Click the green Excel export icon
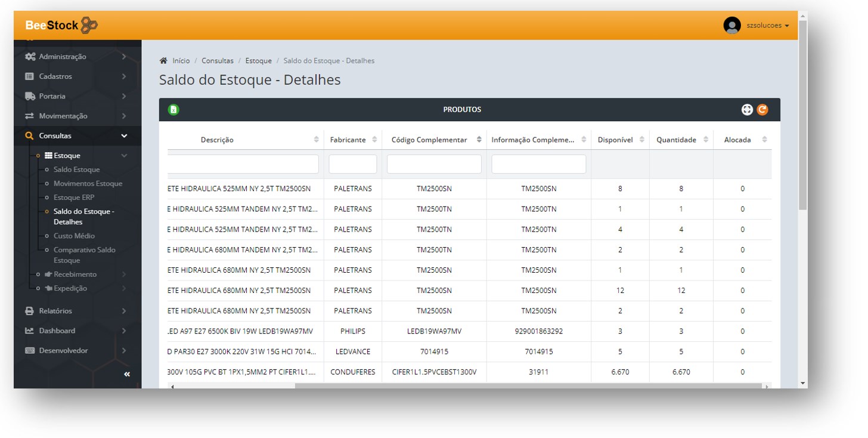 [x=173, y=110]
